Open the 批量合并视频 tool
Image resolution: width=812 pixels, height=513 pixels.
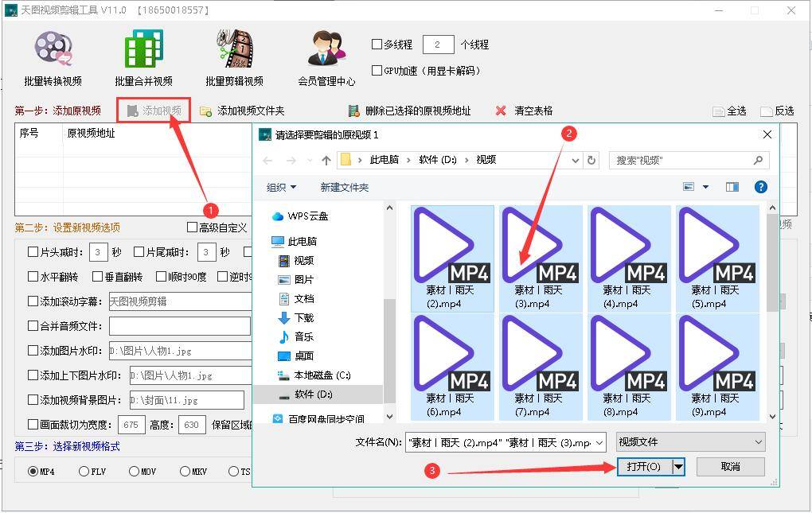pyautogui.click(x=143, y=58)
